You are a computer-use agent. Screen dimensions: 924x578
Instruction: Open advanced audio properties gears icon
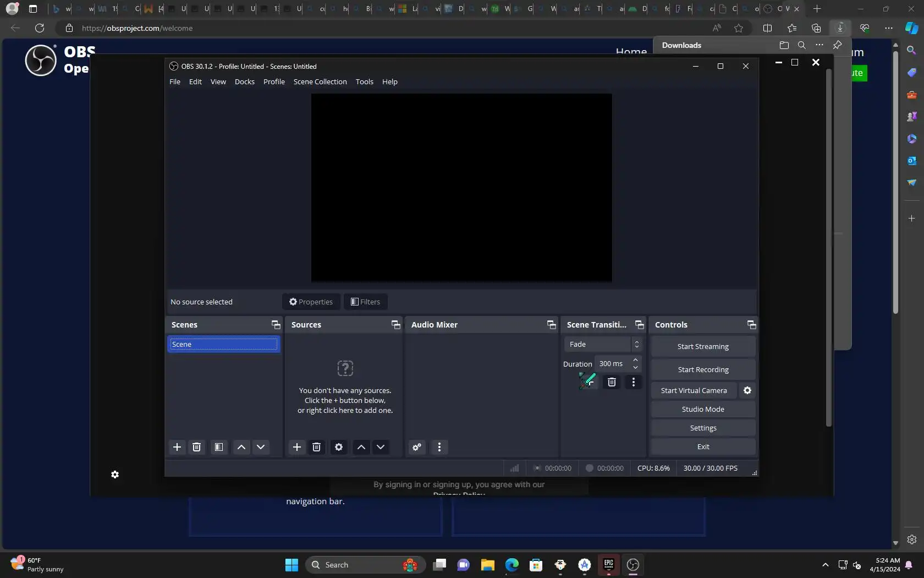point(417,447)
